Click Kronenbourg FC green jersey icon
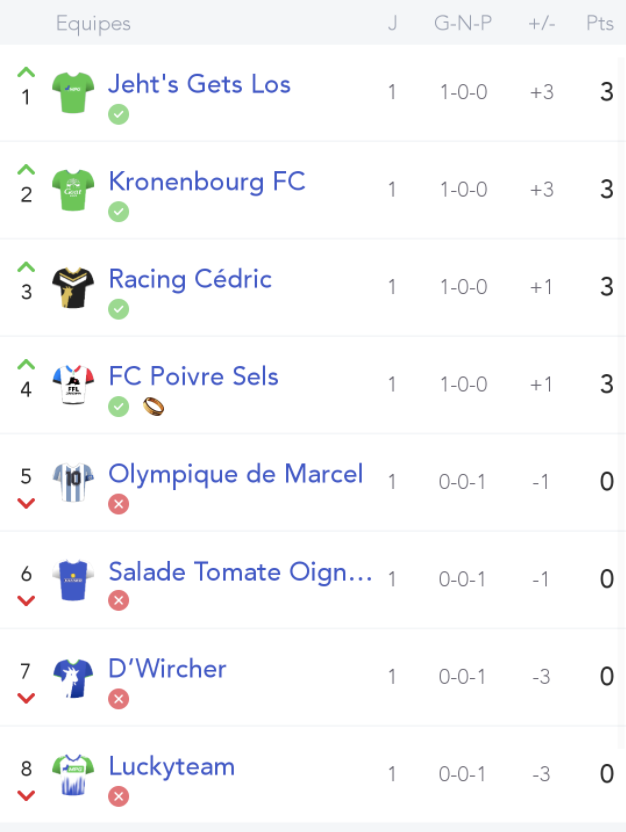This screenshot has height=832, width=626. coord(73,190)
